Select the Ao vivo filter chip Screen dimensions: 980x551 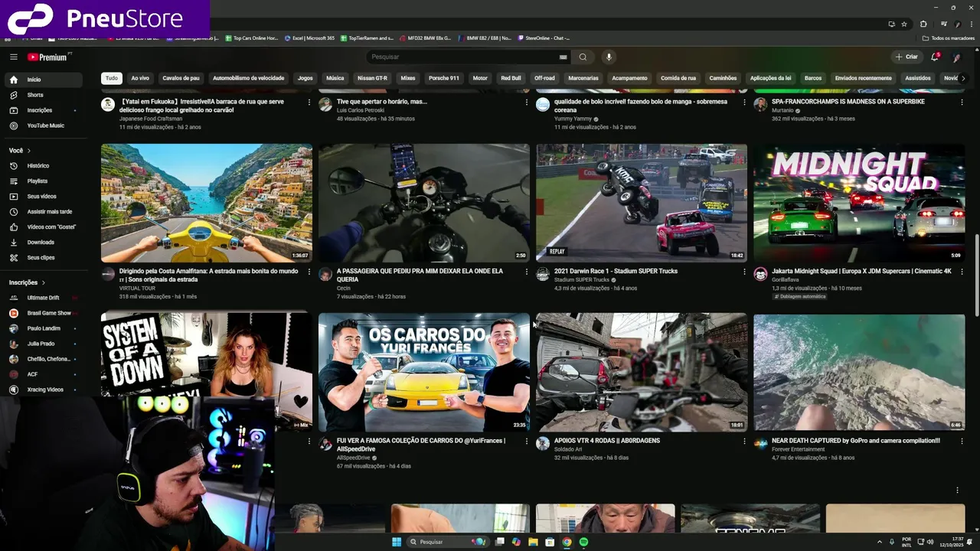(x=140, y=78)
